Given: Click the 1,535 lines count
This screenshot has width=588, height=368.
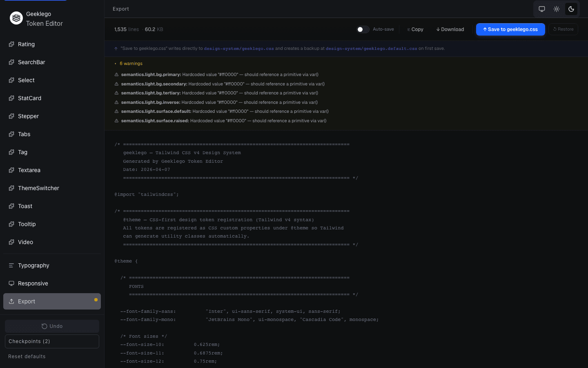Looking at the screenshot, I should (x=127, y=29).
